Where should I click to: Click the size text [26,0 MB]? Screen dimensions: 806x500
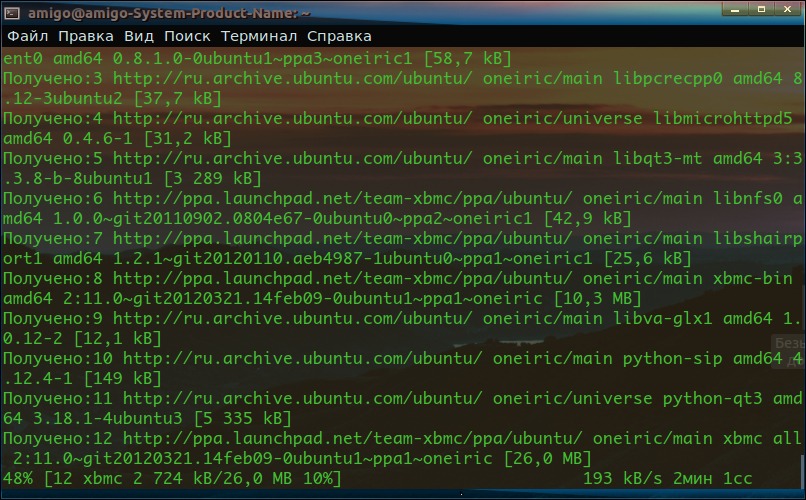[547, 459]
